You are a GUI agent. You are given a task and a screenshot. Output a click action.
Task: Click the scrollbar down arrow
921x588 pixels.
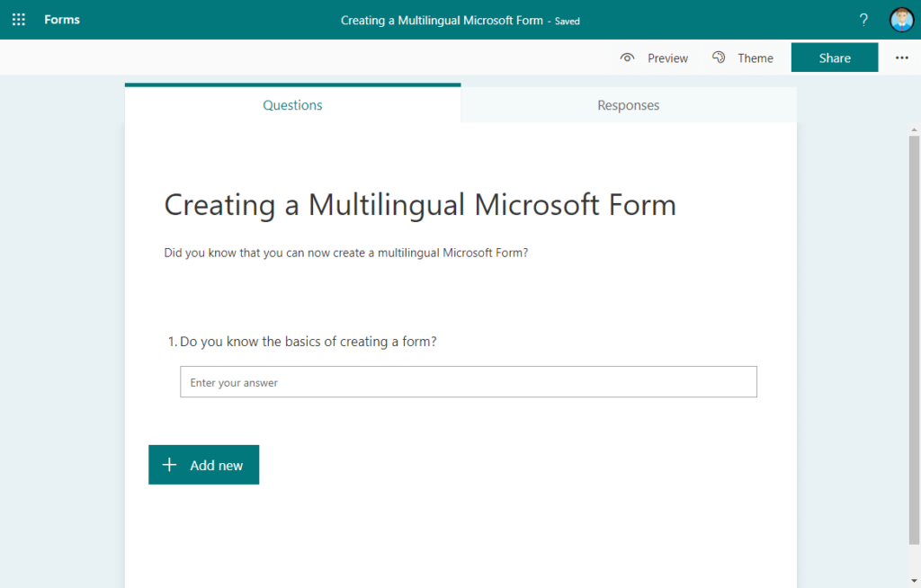pyautogui.click(x=914, y=581)
